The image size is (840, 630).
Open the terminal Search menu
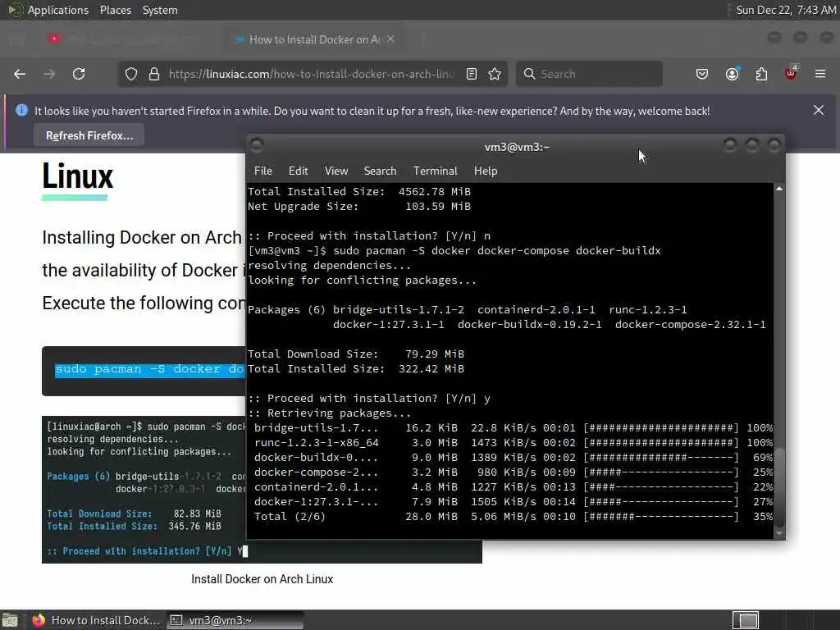381,171
